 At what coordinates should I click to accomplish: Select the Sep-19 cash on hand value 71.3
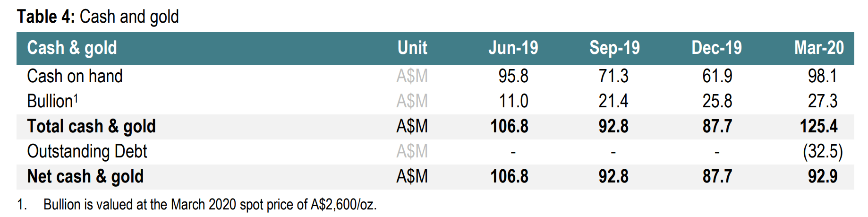pyautogui.click(x=613, y=76)
